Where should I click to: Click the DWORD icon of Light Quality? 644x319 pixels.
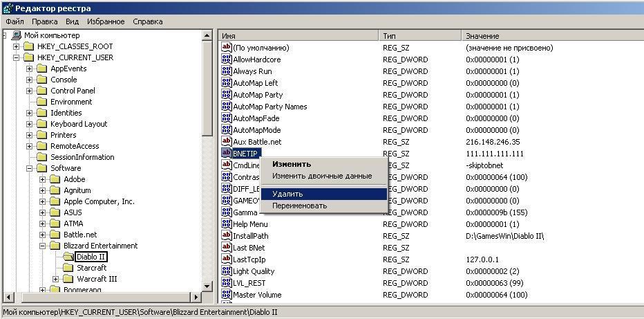tap(227, 271)
